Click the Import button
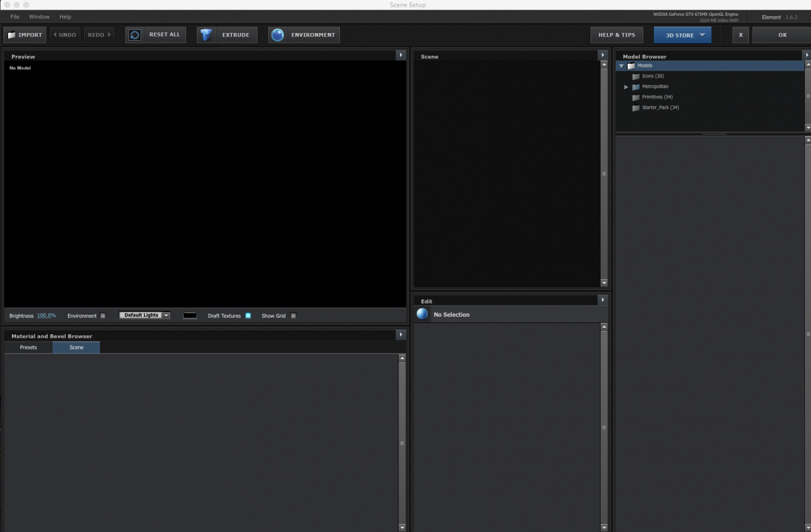The width and height of the screenshot is (811, 532). pyautogui.click(x=25, y=35)
